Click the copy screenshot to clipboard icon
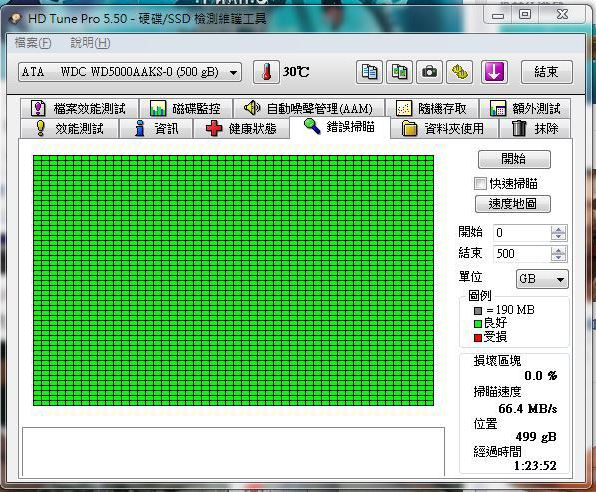 click(399, 71)
